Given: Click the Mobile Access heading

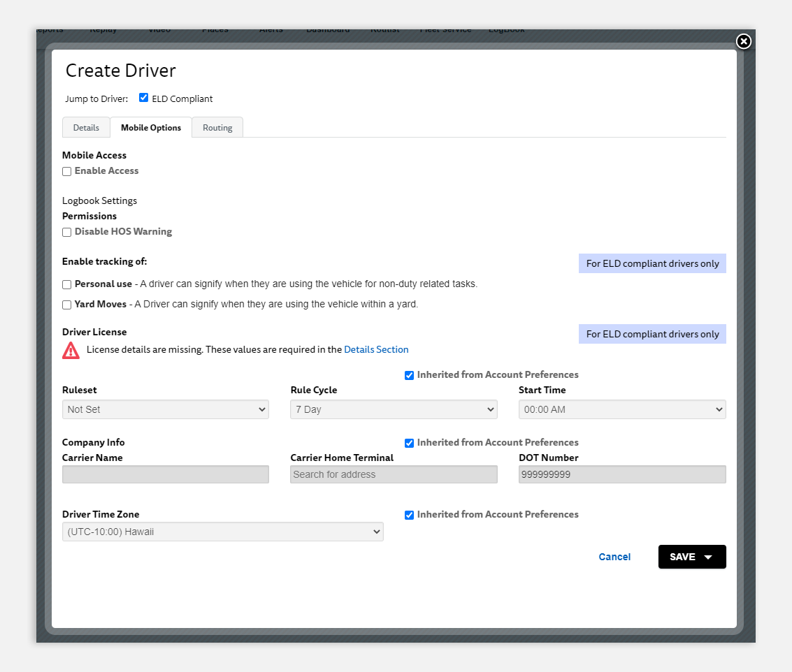Looking at the screenshot, I should click(94, 156).
